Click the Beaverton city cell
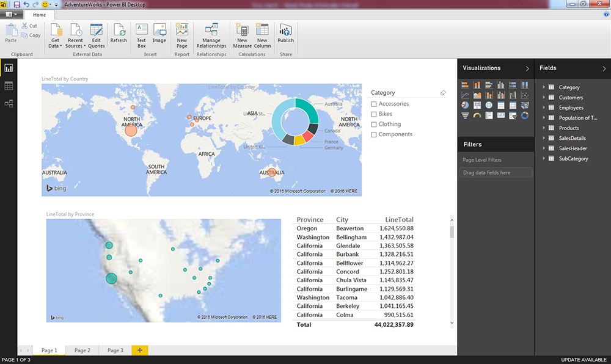 (x=350, y=228)
